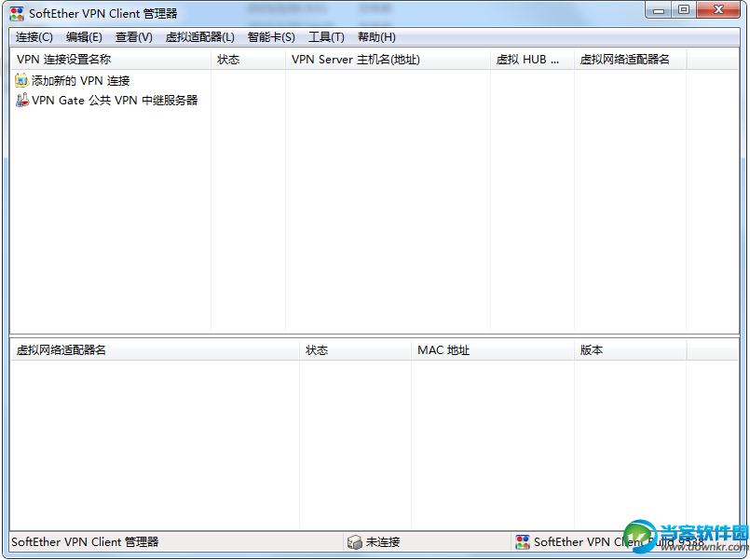Open the 连接(C) menu
Viewport: 750px width, 560px height.
coord(34,37)
